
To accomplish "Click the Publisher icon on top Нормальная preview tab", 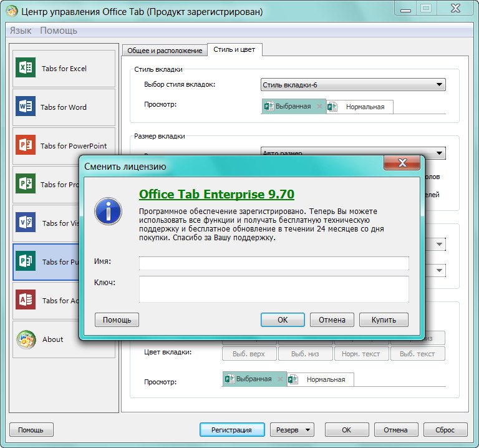I will (332, 107).
